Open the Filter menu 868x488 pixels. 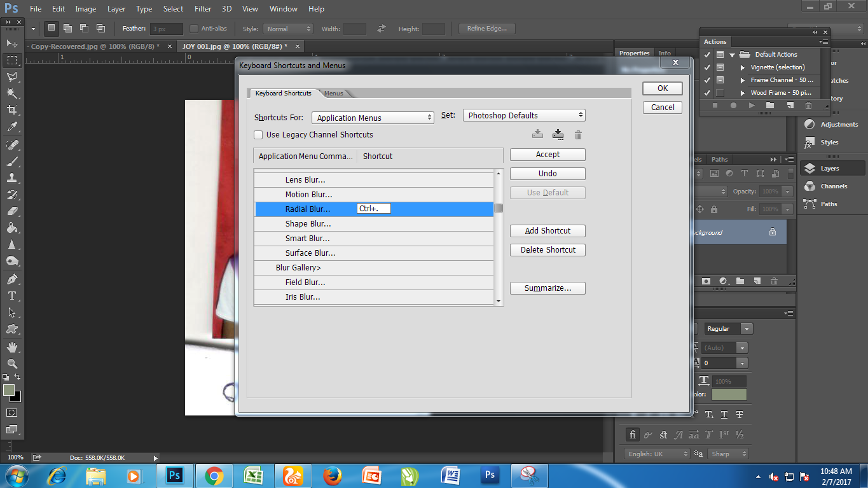click(x=203, y=9)
